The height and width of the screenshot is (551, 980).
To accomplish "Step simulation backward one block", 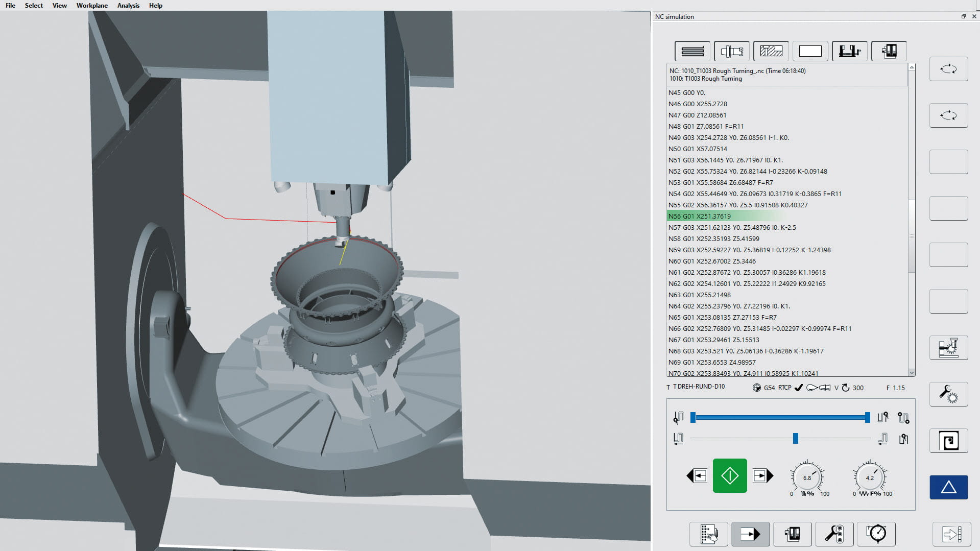I will click(x=697, y=476).
